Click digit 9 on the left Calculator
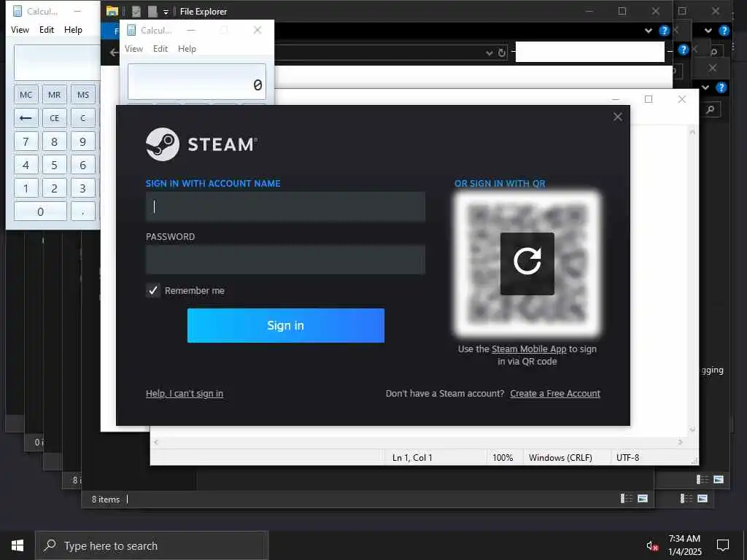The image size is (747, 560). click(x=83, y=141)
